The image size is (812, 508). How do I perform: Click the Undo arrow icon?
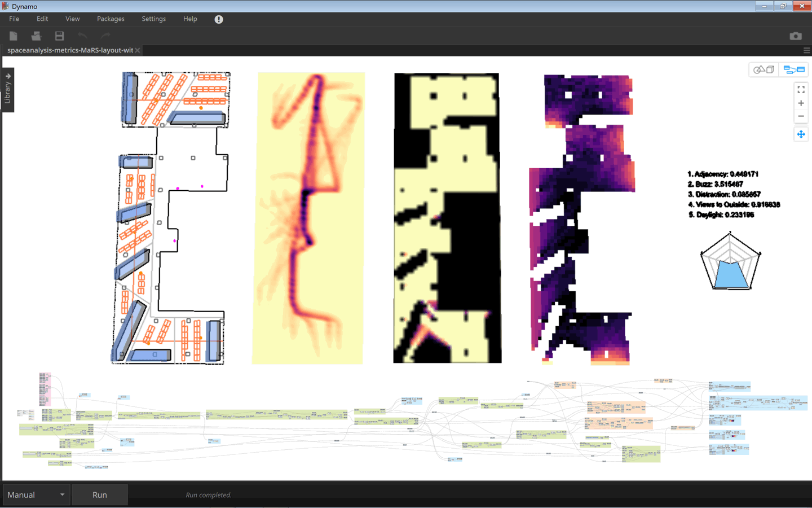82,36
